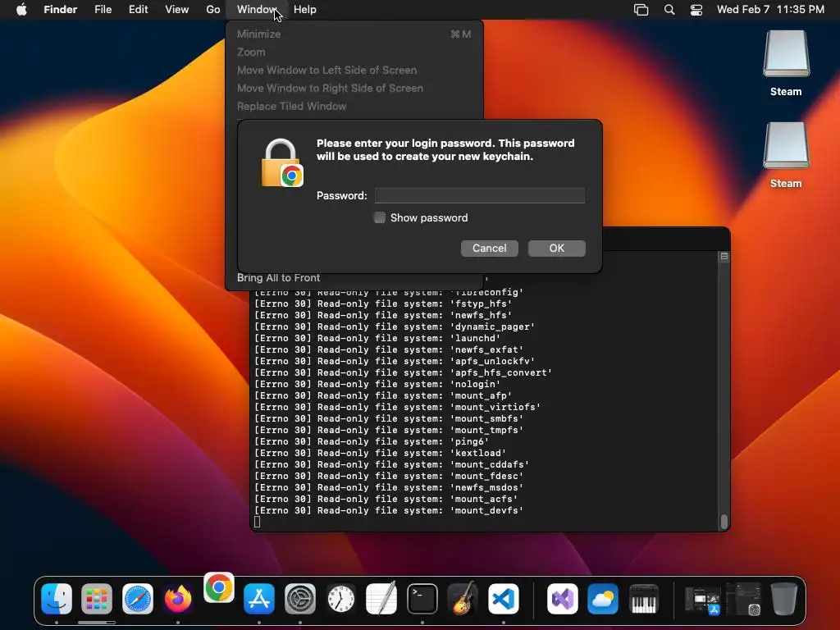
Task: Open the Apple menu
Action: pyautogui.click(x=21, y=10)
